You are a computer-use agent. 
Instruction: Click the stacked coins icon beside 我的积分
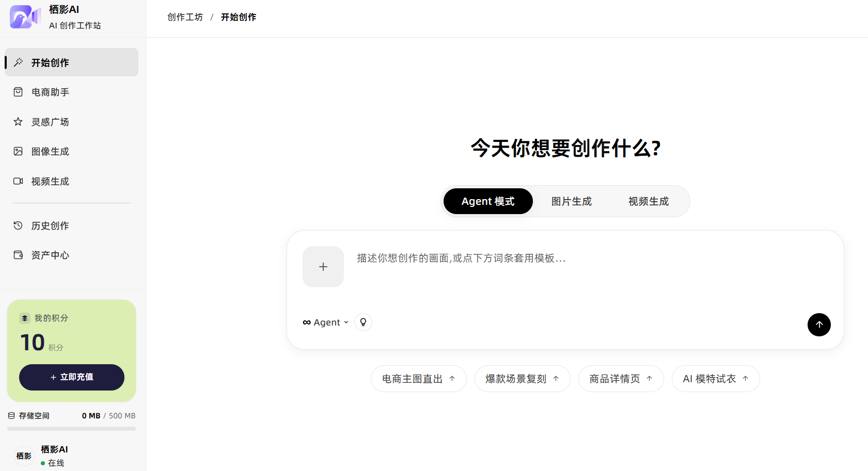(25, 318)
